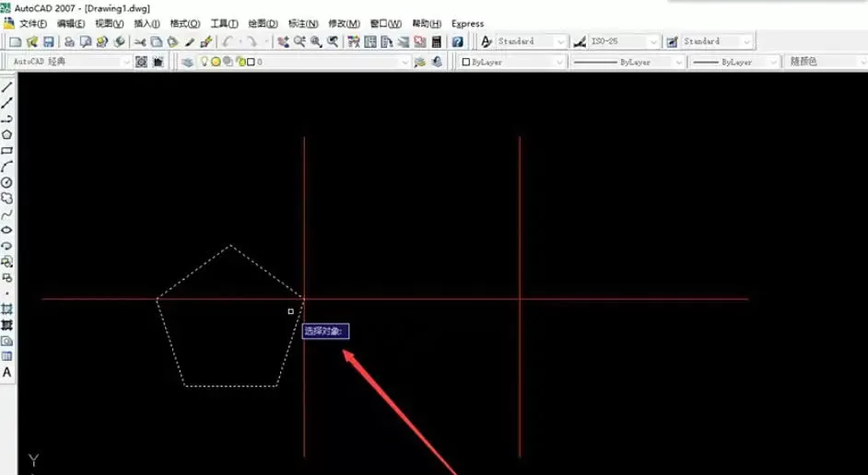Click the Undo arrow icon

pyautogui.click(x=228, y=41)
